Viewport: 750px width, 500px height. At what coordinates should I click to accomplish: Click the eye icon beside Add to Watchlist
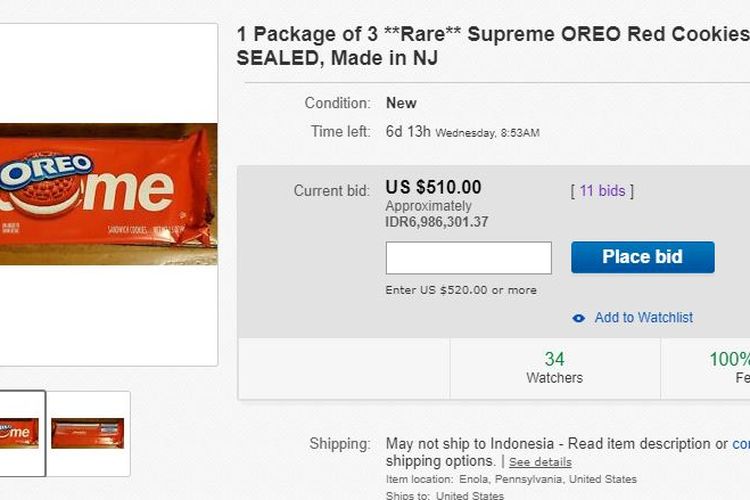coord(578,318)
